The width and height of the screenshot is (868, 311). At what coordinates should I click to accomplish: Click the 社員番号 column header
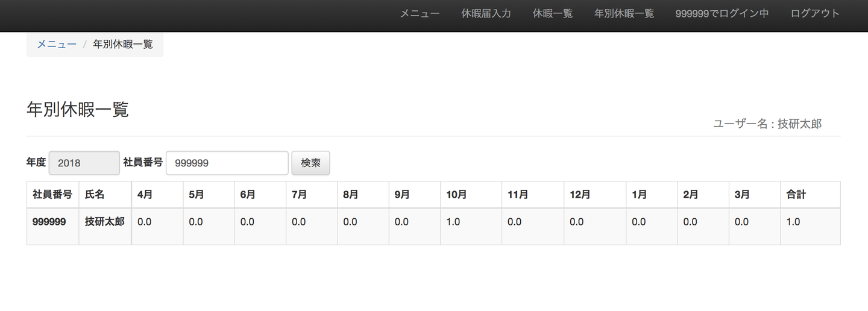point(52,195)
